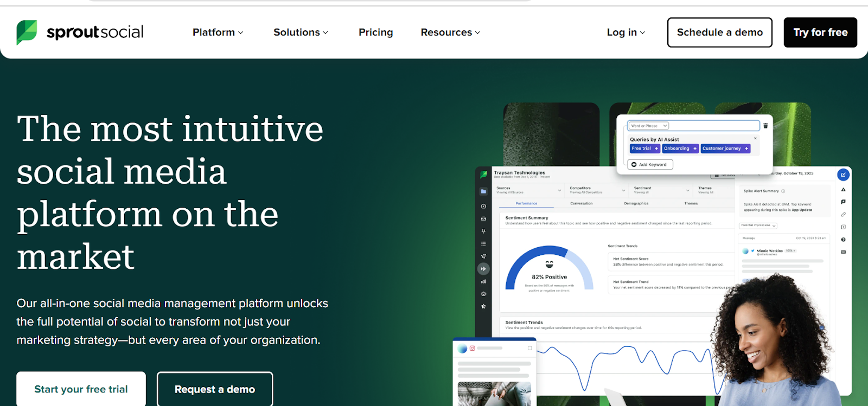Click info icon beside Spike Alert Summary
The width and height of the screenshot is (868, 406).
783,191
